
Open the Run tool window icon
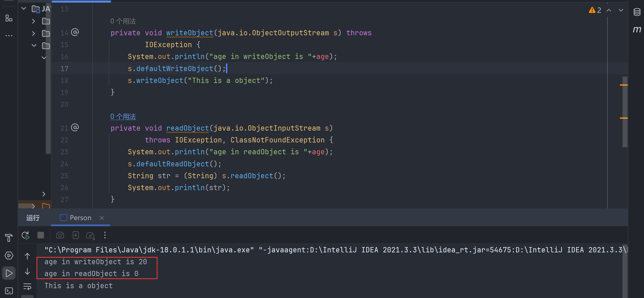(9, 273)
